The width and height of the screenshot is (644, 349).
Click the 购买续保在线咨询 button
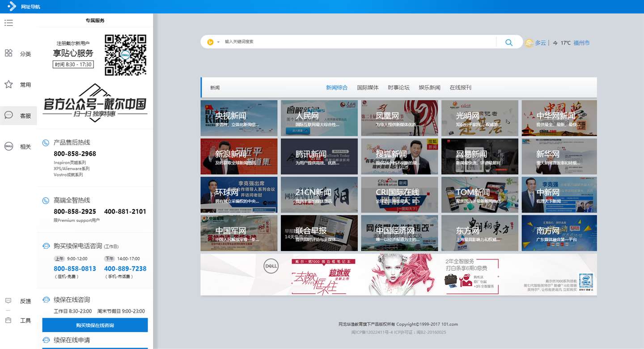[x=95, y=325]
